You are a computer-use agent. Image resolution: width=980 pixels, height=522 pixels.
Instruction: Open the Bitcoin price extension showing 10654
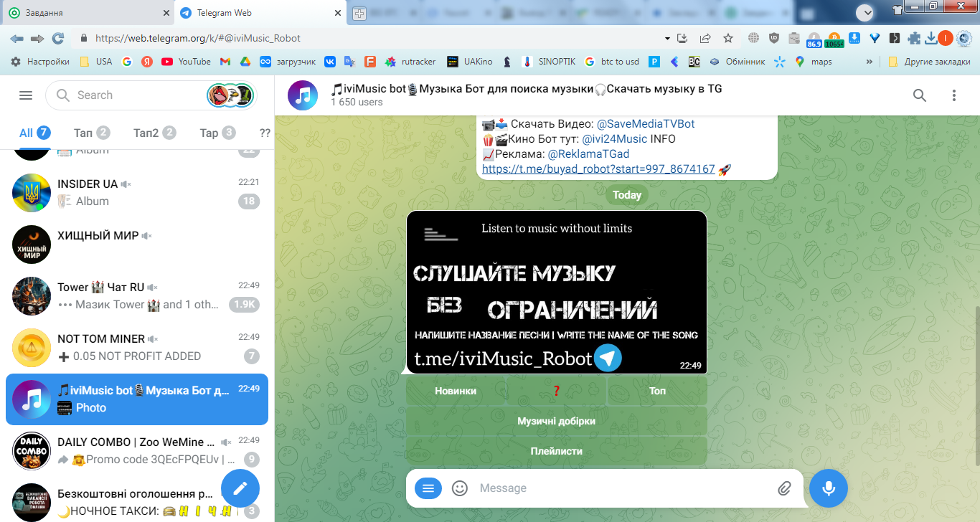(834, 39)
